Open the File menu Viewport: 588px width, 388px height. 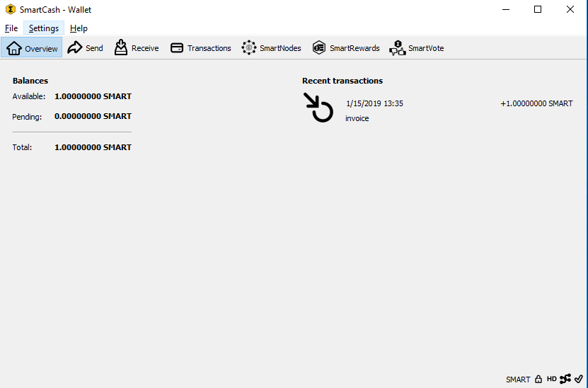click(11, 28)
